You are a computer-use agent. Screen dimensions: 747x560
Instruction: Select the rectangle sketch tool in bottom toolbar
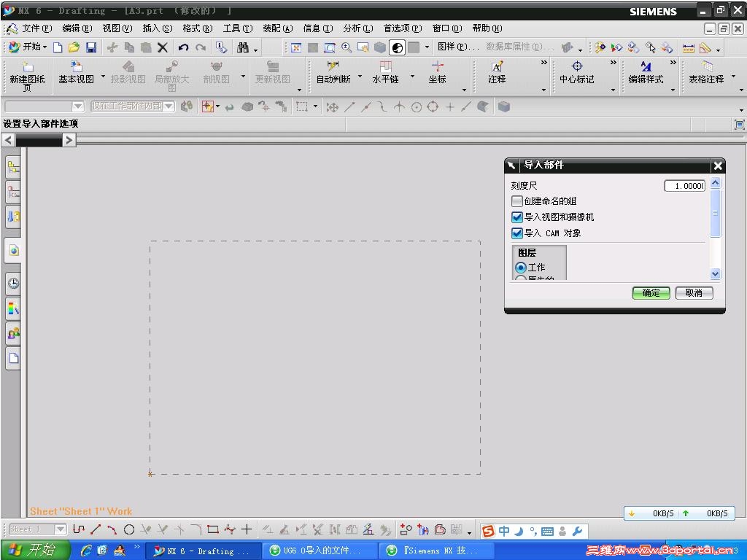tap(213, 529)
